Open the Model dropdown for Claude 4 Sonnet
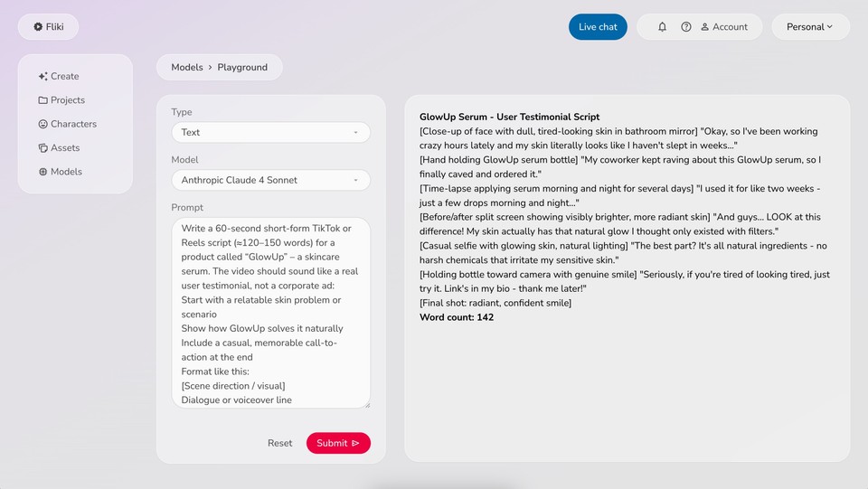Screen dimensions: 868x489 pos(270,180)
